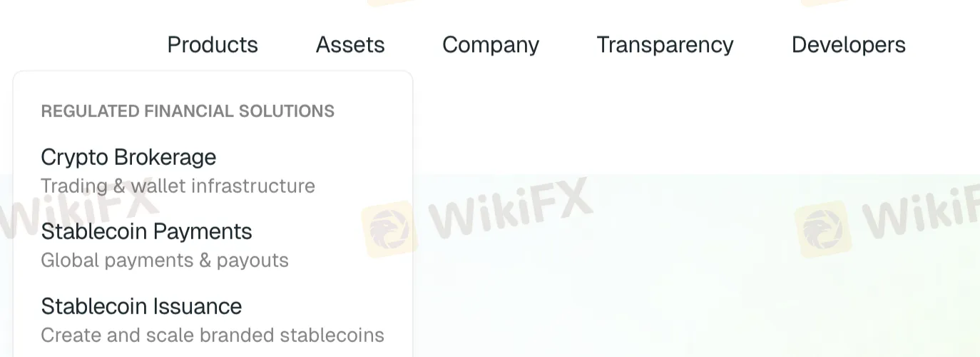The width and height of the screenshot is (980, 357).
Task: Open the Products navigation menu
Action: [213, 45]
